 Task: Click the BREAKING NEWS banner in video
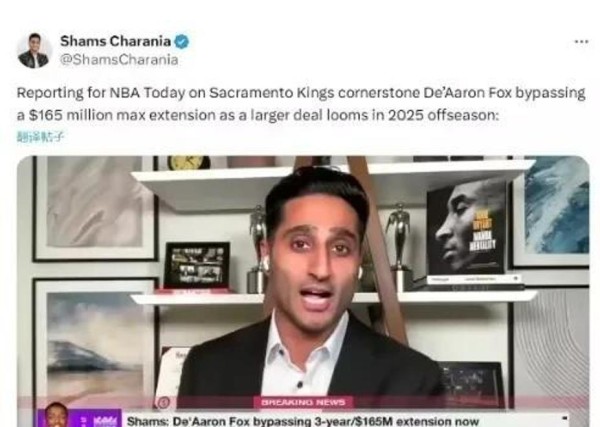click(303, 402)
